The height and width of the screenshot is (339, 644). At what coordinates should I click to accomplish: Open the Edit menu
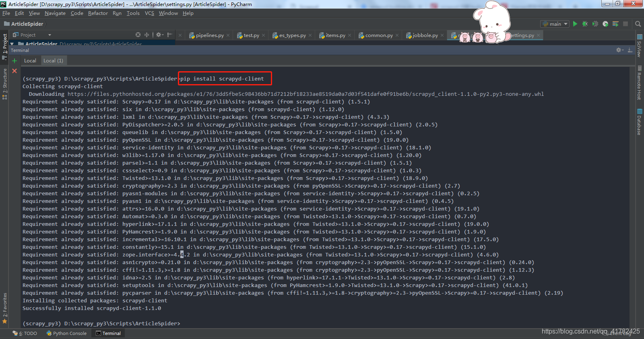(x=19, y=13)
